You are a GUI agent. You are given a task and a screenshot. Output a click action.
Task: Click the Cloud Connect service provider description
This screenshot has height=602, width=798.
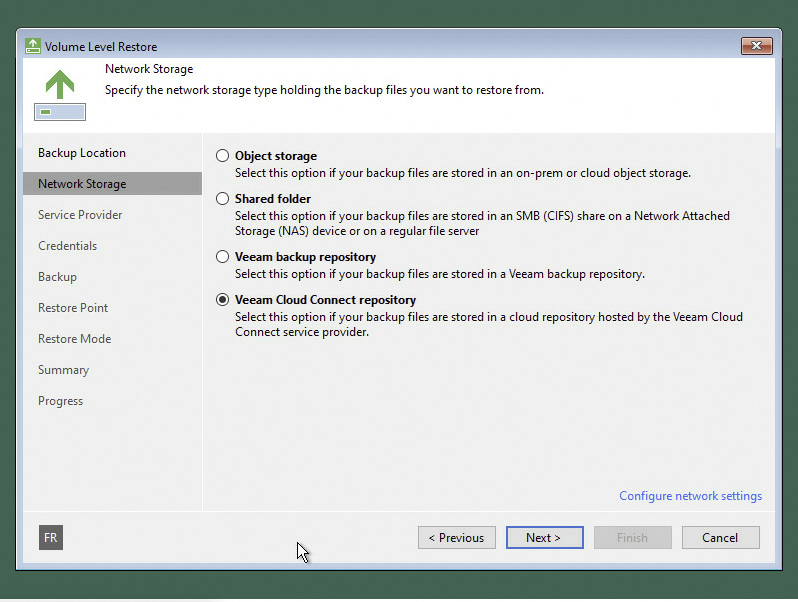(489, 324)
